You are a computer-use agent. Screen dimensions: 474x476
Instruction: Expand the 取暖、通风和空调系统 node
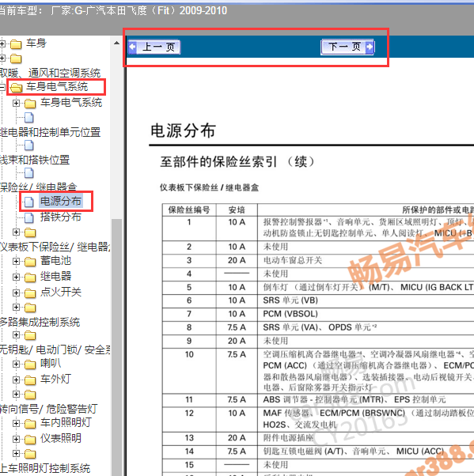click(x=2, y=58)
